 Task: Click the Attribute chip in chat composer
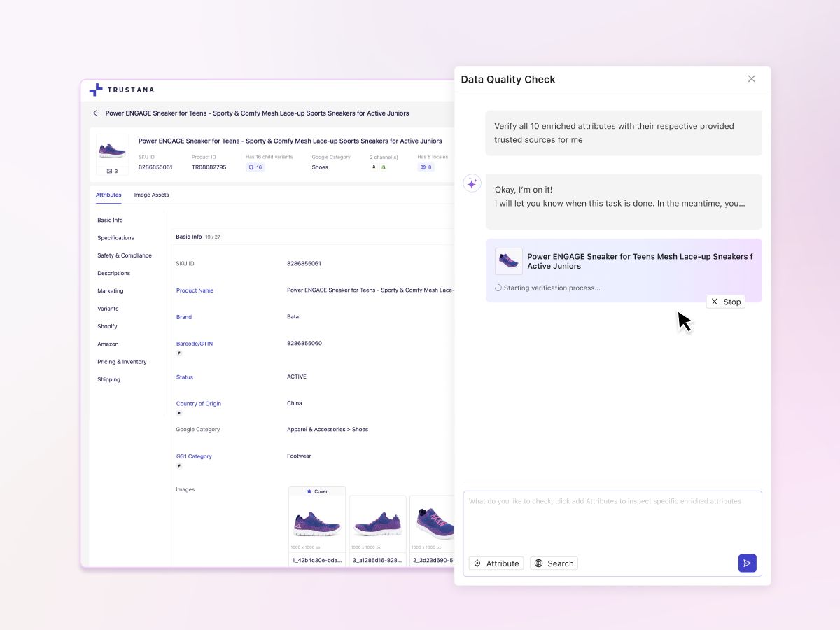[x=496, y=563]
